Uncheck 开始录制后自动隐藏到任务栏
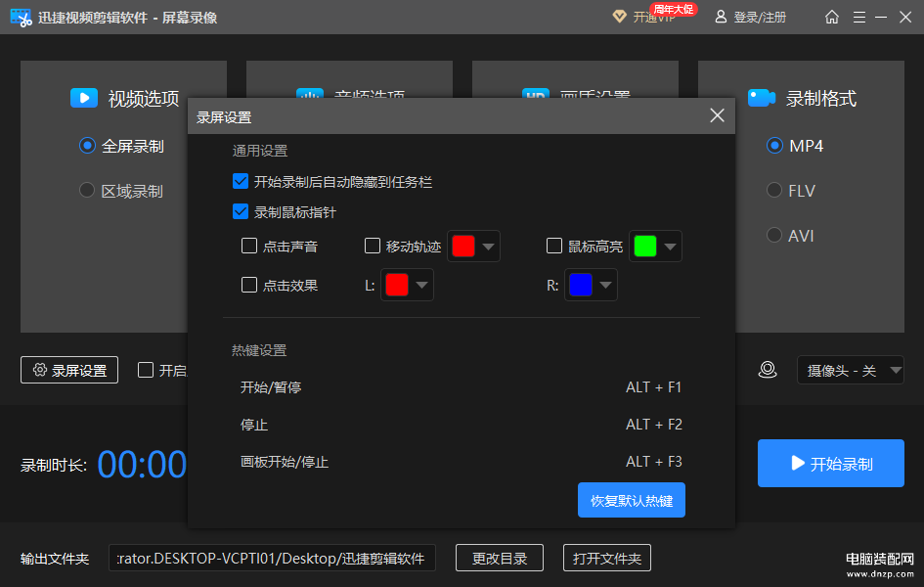 [x=241, y=181]
